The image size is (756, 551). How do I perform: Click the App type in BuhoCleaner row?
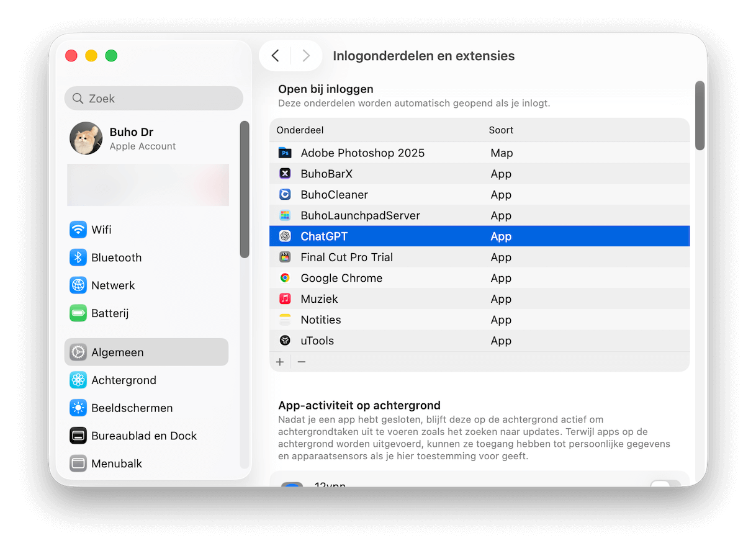tap(501, 195)
